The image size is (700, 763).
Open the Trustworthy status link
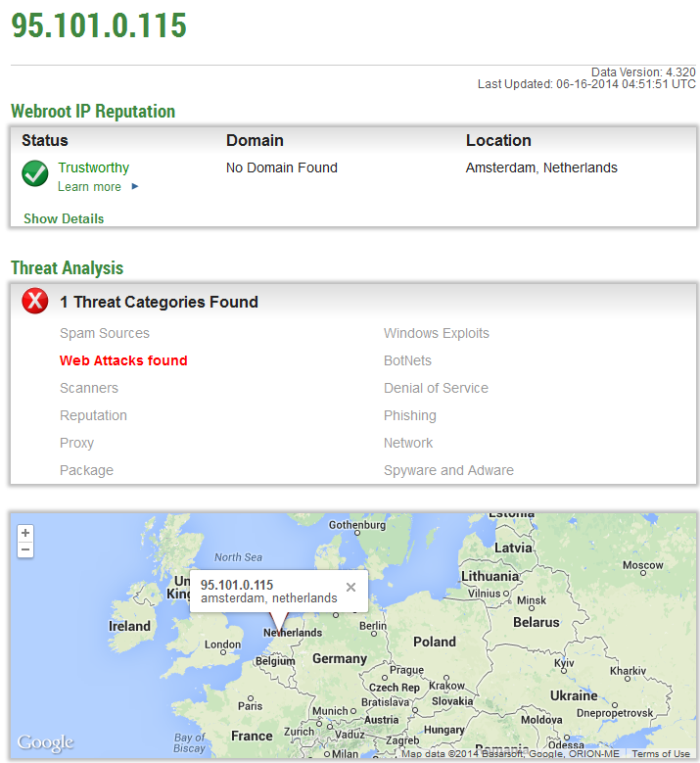[93, 167]
